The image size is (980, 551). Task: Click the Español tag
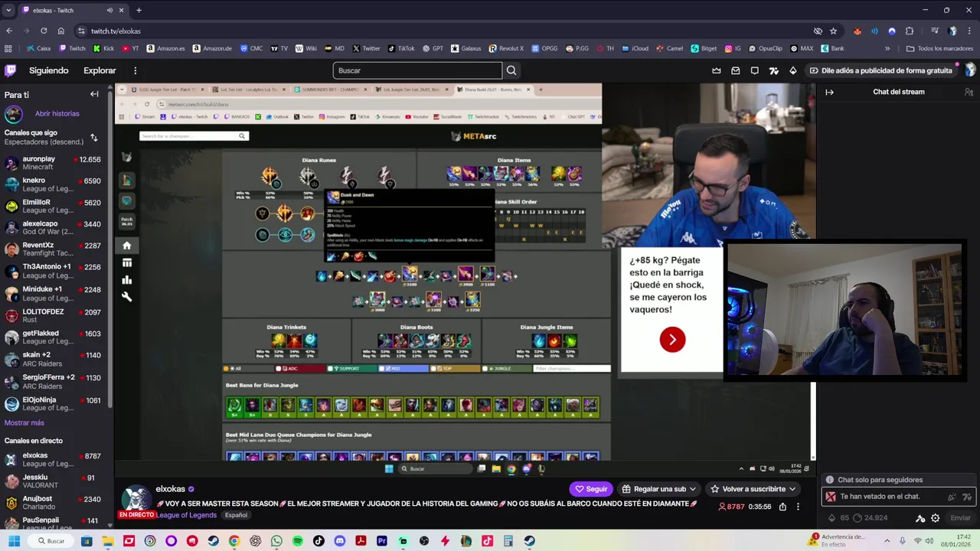pyautogui.click(x=236, y=515)
